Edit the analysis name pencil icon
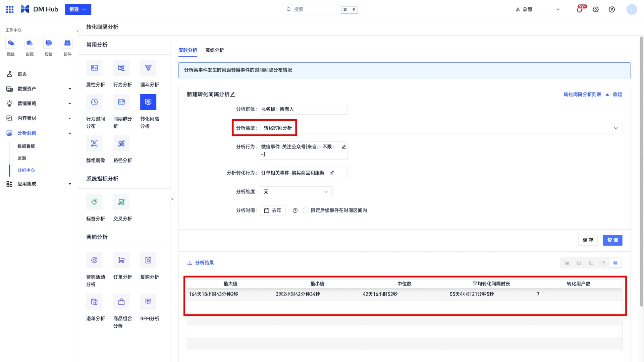Viewport: 644px width, 362px height. point(232,95)
